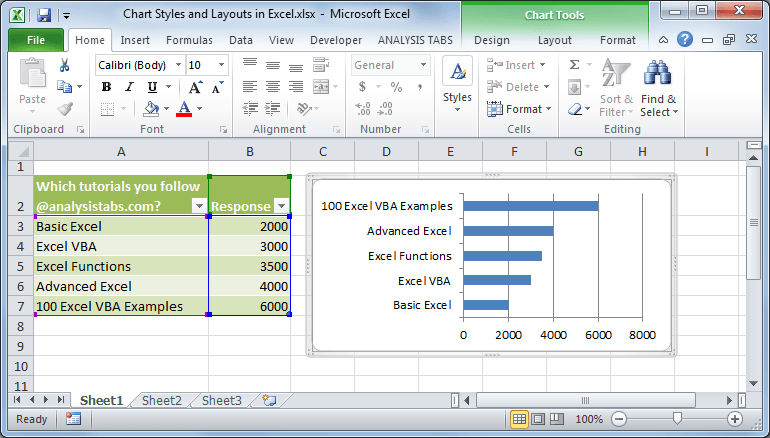Apply Comma Style format
Viewport: 770px width, 438px height.
point(420,87)
